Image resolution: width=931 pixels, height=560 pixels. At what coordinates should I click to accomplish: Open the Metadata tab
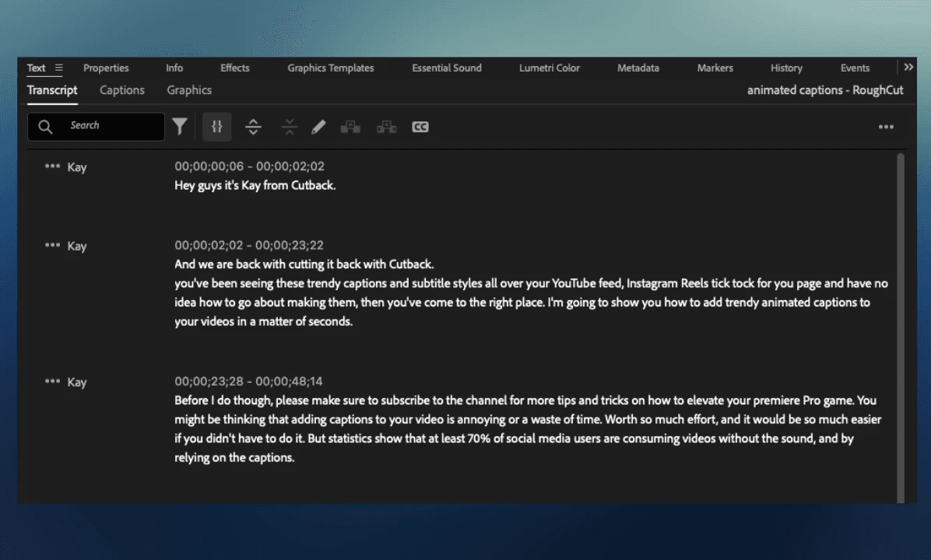tap(638, 68)
